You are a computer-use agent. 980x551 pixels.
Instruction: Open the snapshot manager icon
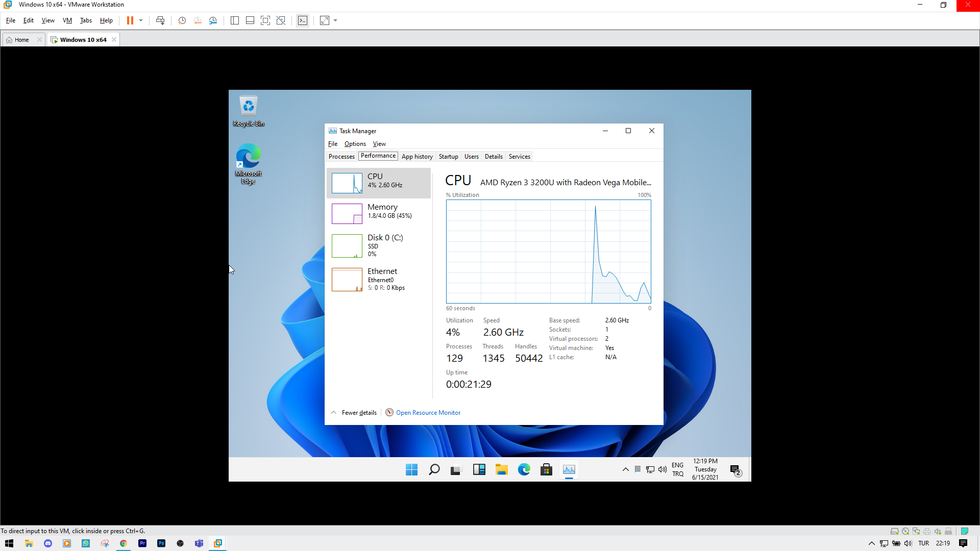(x=213, y=20)
